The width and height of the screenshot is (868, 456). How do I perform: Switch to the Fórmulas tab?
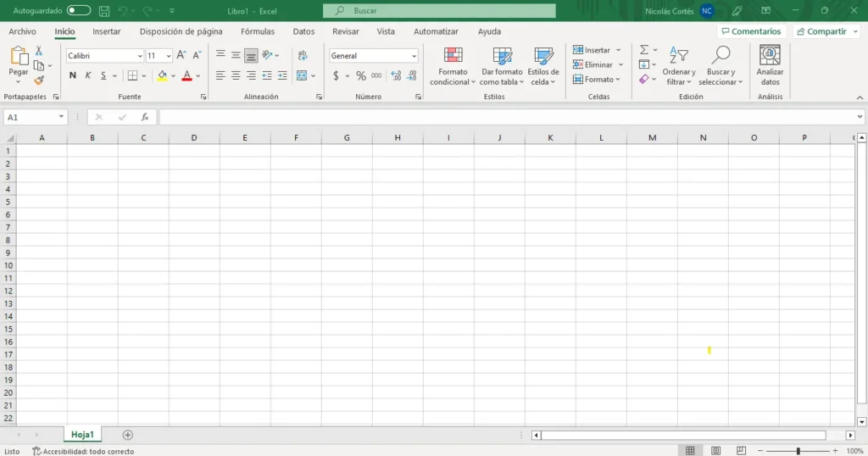pyautogui.click(x=258, y=31)
